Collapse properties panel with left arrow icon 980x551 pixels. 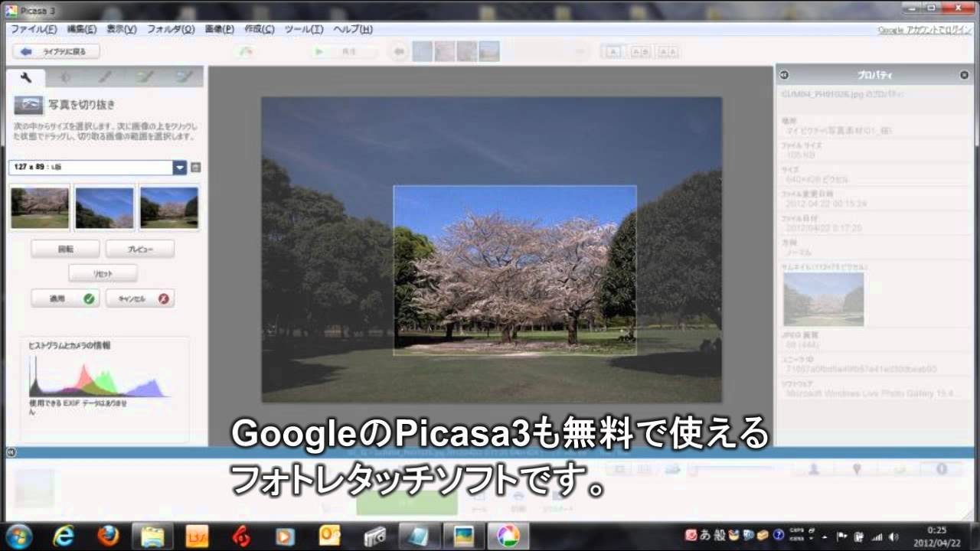click(x=785, y=75)
